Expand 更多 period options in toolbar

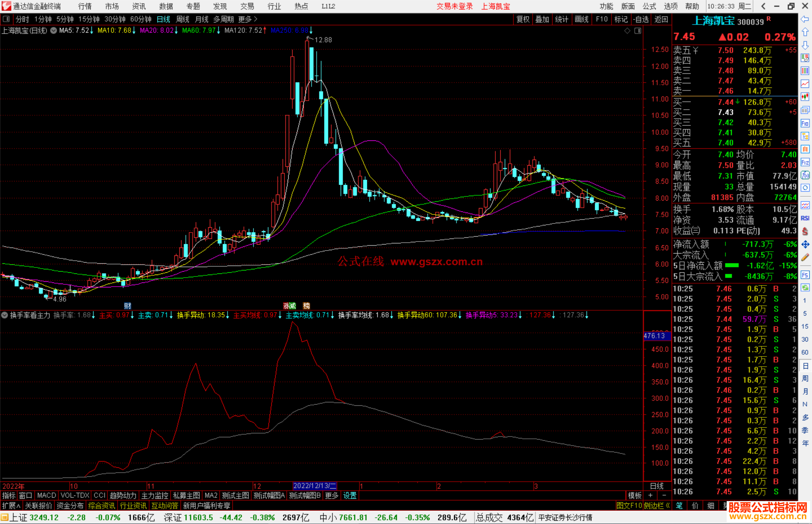[x=248, y=19]
